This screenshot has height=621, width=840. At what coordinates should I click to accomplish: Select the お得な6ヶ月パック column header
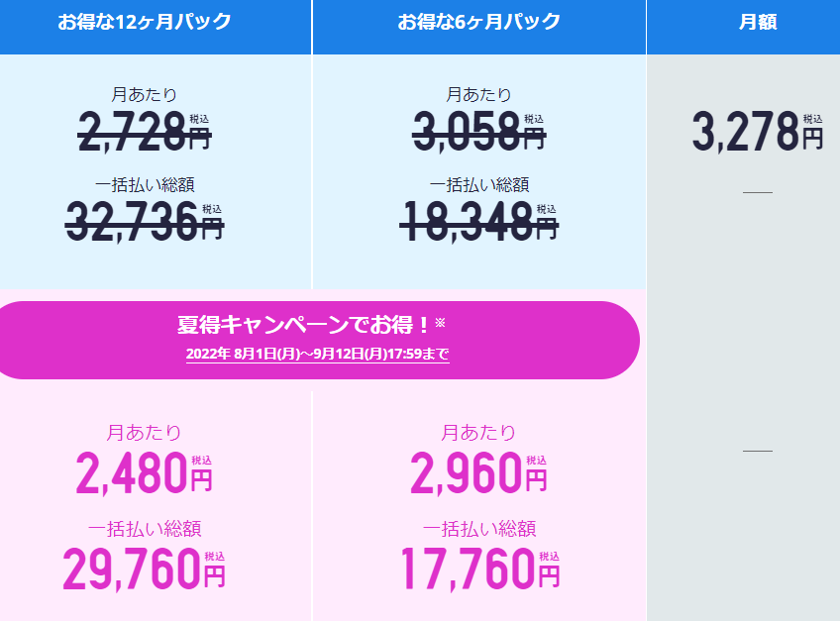(478, 27)
